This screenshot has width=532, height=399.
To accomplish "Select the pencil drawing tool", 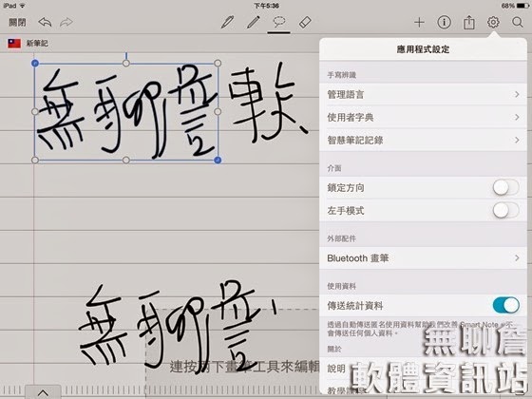I will click(x=253, y=23).
